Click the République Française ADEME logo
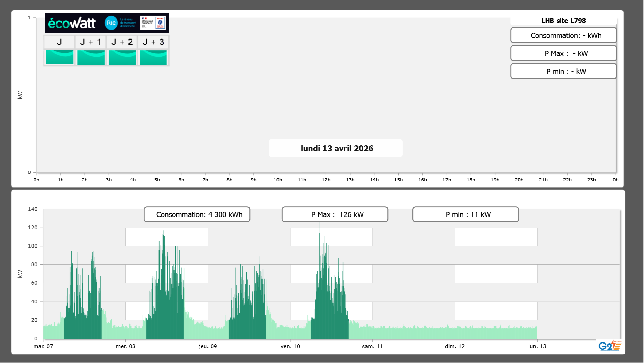 [x=153, y=23]
